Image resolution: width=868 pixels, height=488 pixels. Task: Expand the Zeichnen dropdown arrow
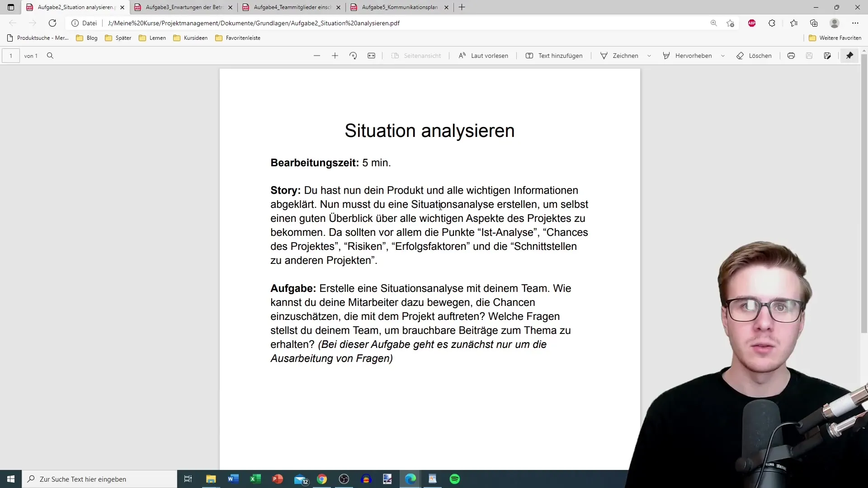pyautogui.click(x=649, y=56)
